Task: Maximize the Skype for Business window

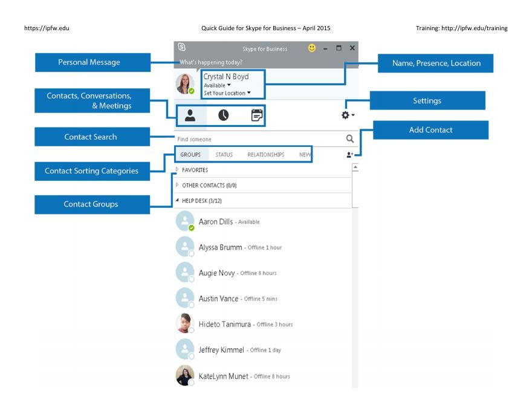Action: click(339, 48)
